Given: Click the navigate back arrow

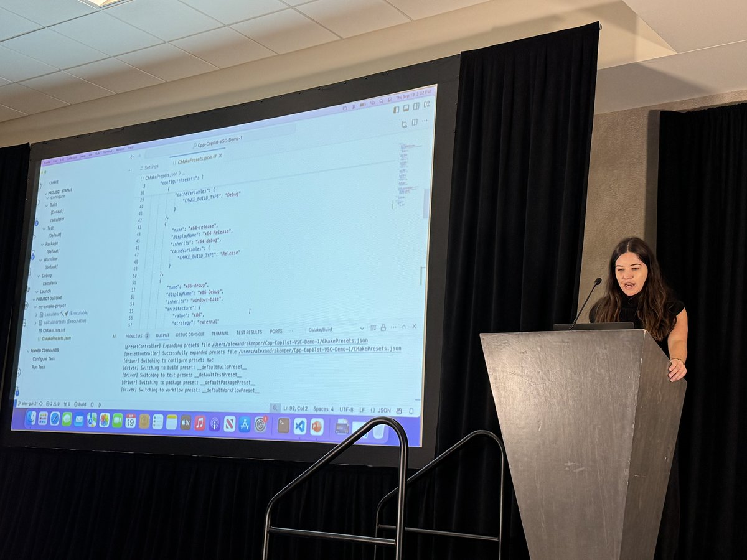Looking at the screenshot, I should point(132,157).
